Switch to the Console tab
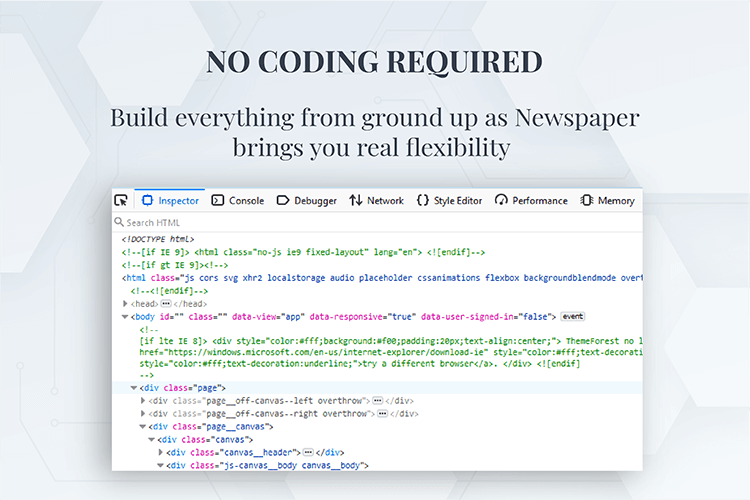This screenshot has height=500, width=750. click(x=238, y=200)
